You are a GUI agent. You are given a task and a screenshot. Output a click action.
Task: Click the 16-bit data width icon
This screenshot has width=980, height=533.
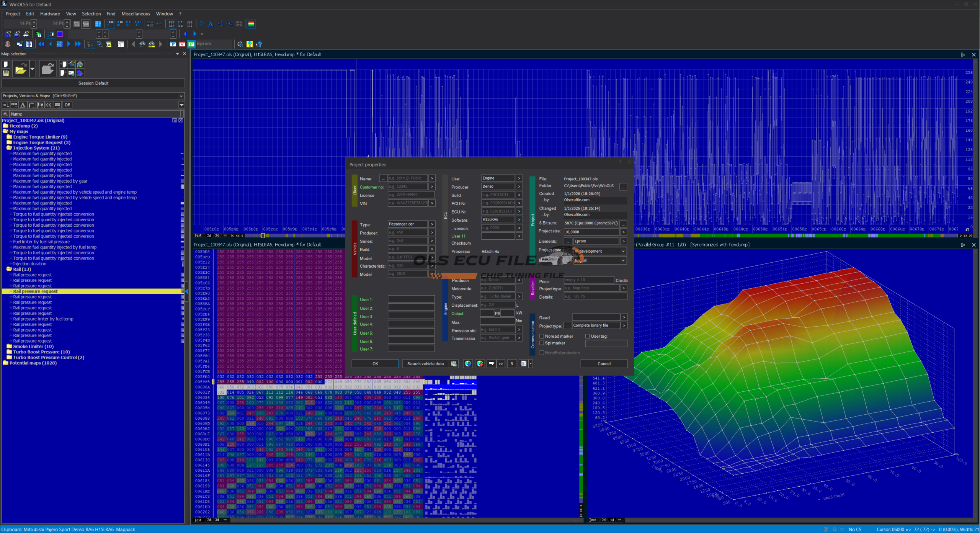click(x=119, y=24)
